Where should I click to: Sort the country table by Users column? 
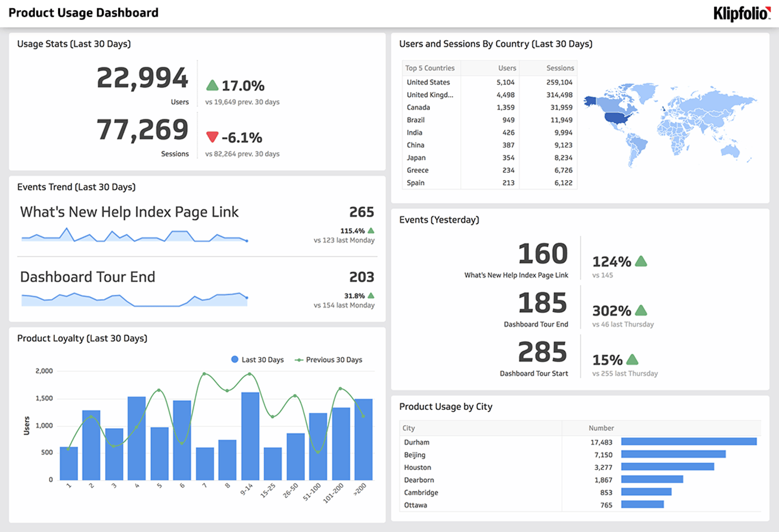tap(507, 68)
